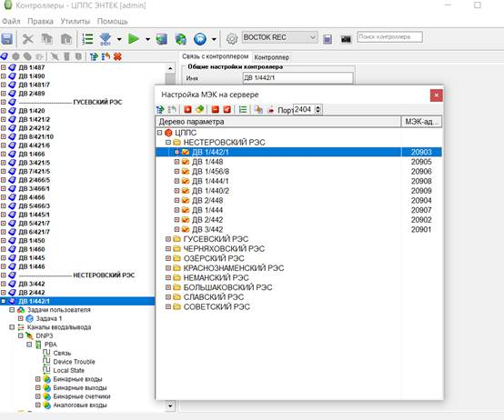
Task: Select ДВ 1/450 in left controller tree
Action: pyautogui.click(x=32, y=241)
